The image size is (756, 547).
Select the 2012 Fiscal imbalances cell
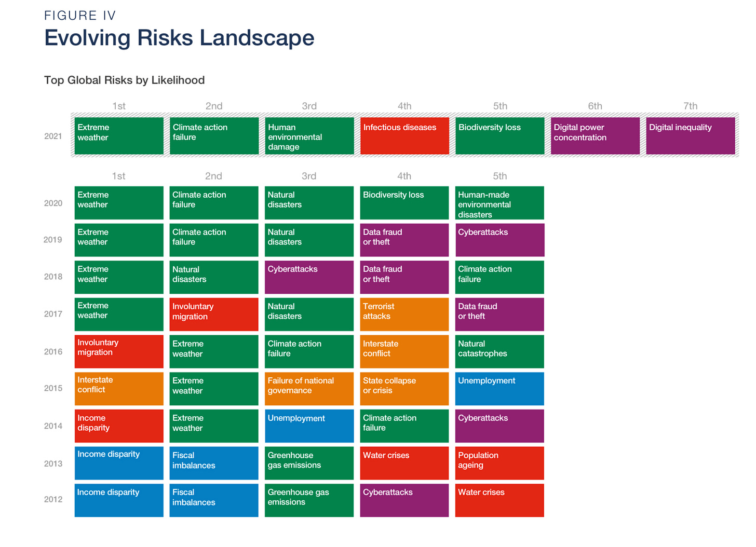pos(214,500)
